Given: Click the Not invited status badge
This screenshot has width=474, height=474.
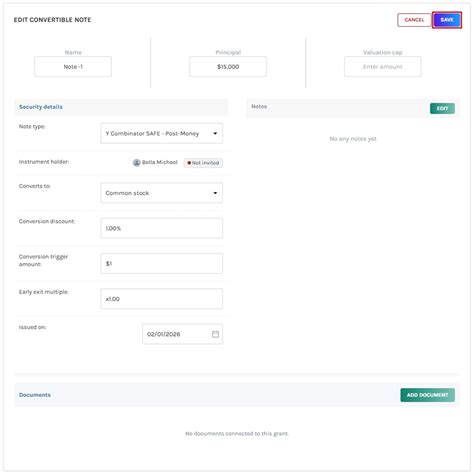Looking at the screenshot, I should [x=203, y=163].
